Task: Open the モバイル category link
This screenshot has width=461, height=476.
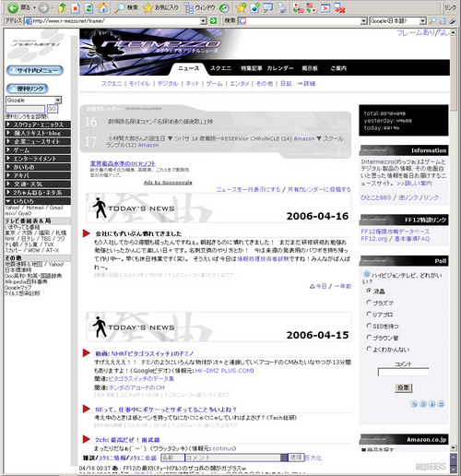Action: click(139, 84)
